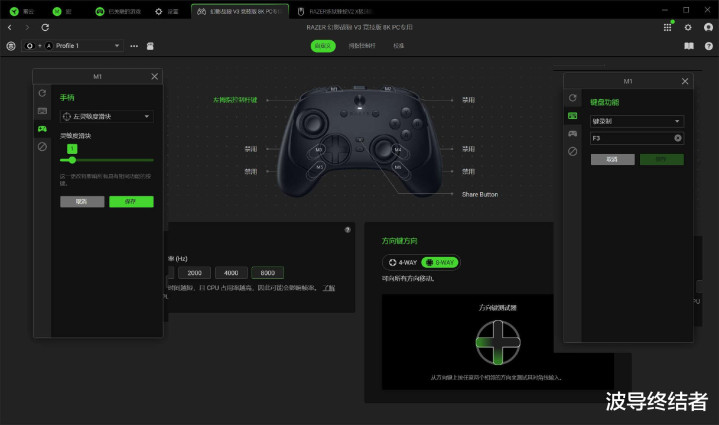Select the controller 8K PC device tab

240,11
